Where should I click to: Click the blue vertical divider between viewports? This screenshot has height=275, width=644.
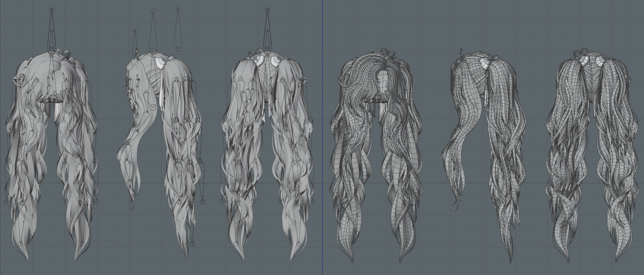point(322,137)
